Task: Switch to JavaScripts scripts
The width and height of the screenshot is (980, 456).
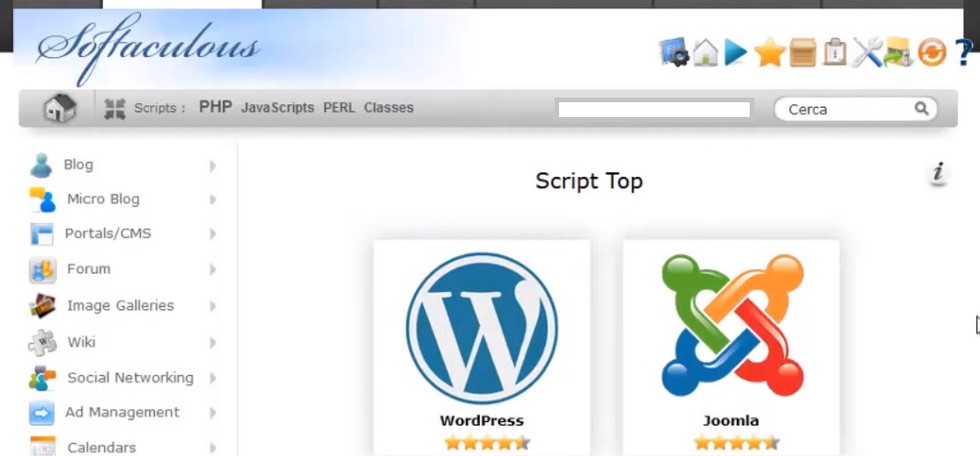Action: click(277, 108)
